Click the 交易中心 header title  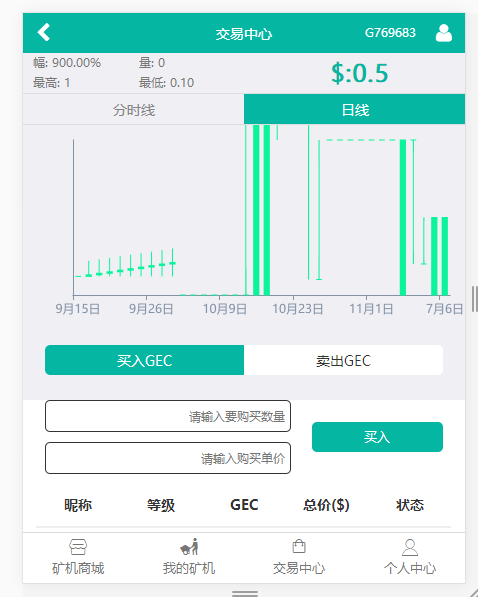pos(244,34)
